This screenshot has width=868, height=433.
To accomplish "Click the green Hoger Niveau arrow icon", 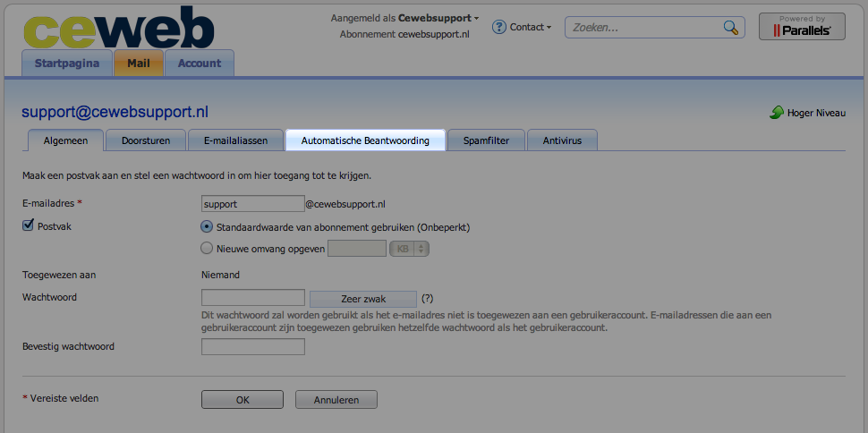I will point(777,114).
